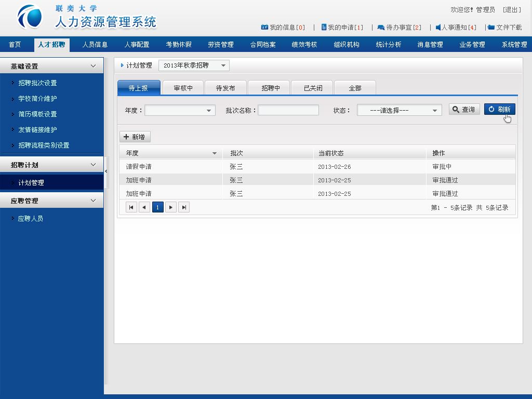Go to 首页 in main menu

coord(15,45)
